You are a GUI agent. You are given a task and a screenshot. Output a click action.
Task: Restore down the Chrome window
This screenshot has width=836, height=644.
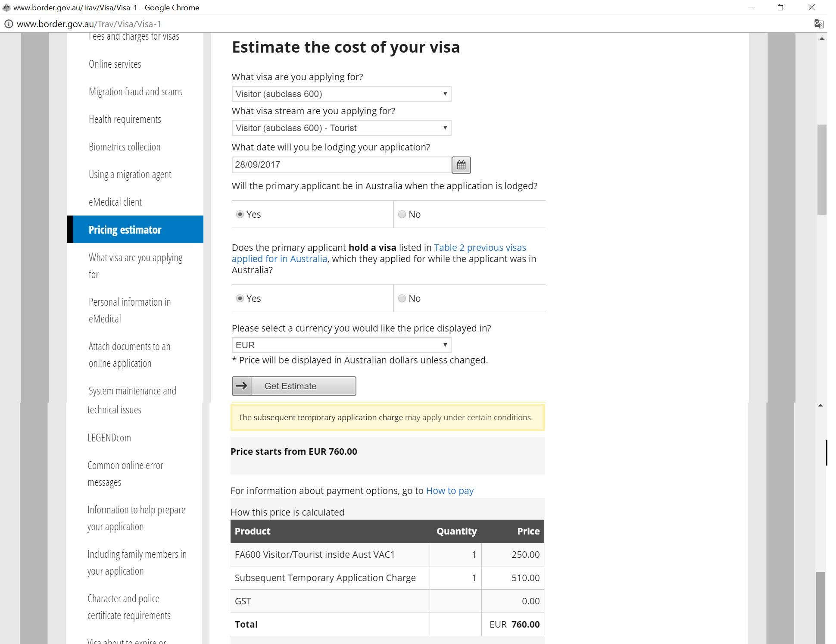point(781,7)
